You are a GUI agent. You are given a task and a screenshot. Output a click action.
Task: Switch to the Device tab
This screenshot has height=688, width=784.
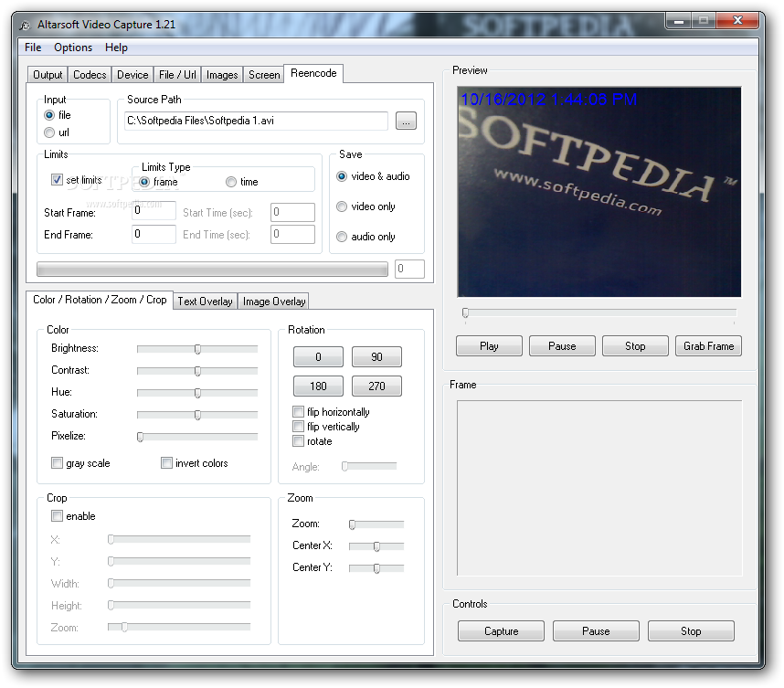pyautogui.click(x=132, y=75)
